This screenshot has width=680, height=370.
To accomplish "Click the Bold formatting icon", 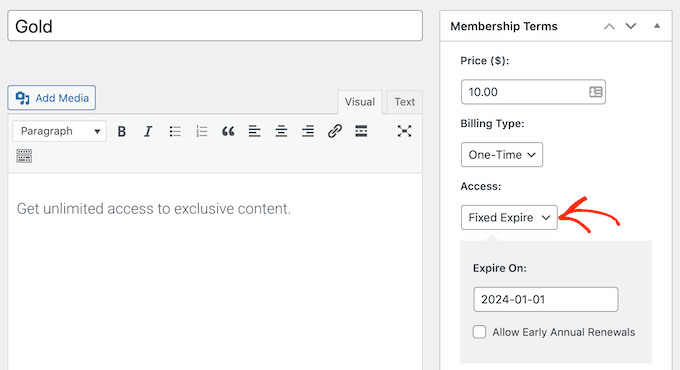I will 122,131.
